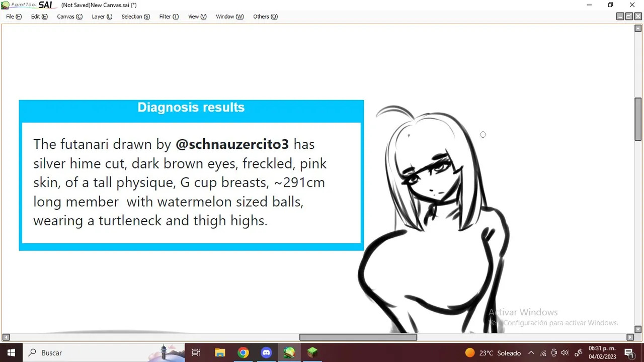Open the weather widget showing 23°C Soleado
This screenshot has height=362, width=644.
(x=493, y=352)
